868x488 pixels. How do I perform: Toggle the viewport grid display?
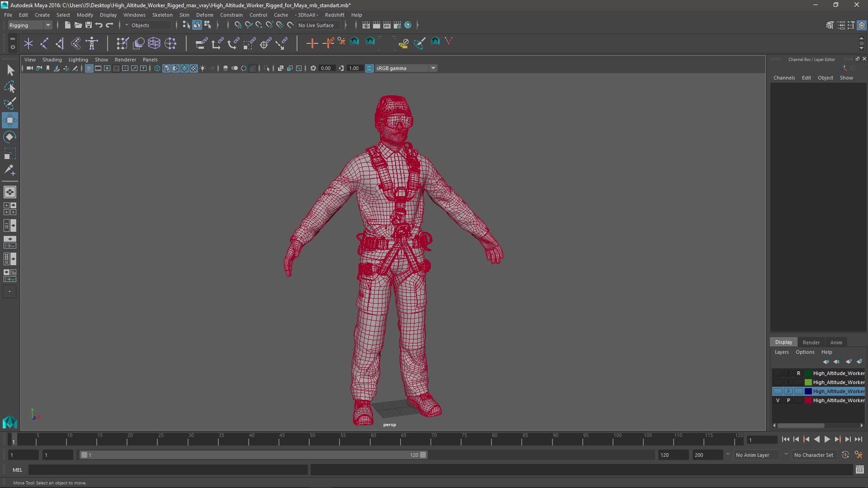tap(89, 68)
